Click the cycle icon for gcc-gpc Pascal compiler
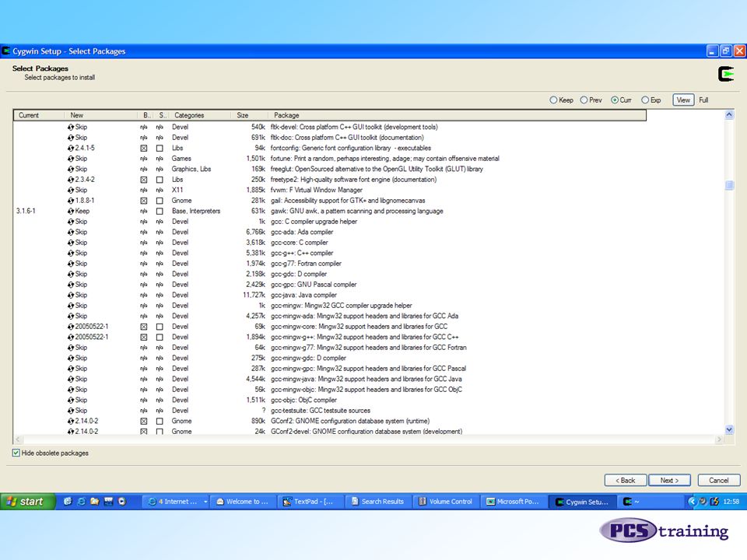Screen dimensions: 747x560 [x=71, y=285]
